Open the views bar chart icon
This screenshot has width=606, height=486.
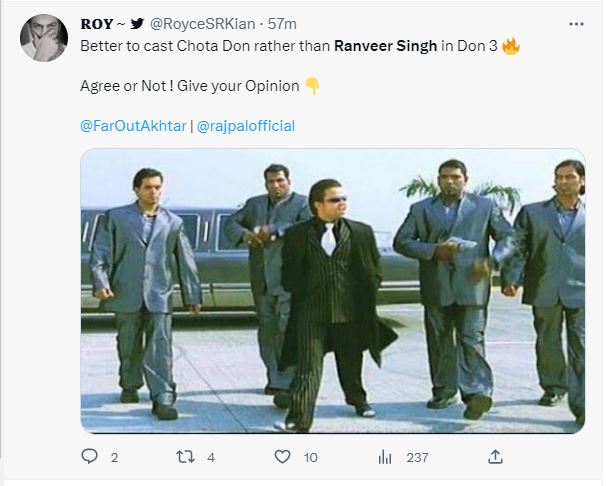click(x=385, y=457)
